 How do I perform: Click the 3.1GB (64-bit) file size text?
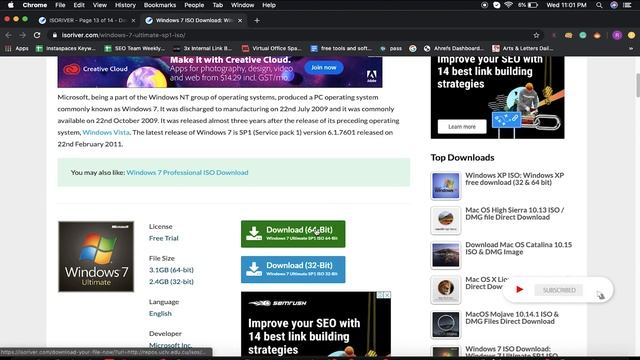click(x=171, y=270)
